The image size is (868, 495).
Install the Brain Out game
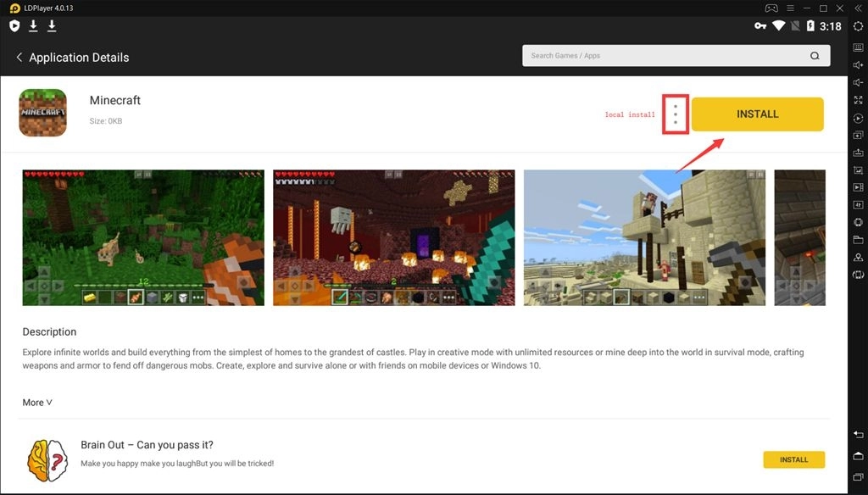coord(793,459)
